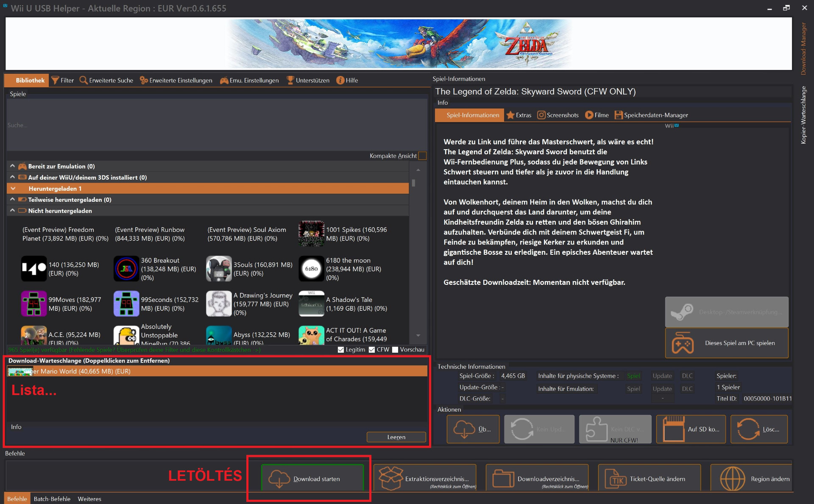Switch to the Weiteres tab
Viewport: 814px width, 504px height.
tap(89, 498)
